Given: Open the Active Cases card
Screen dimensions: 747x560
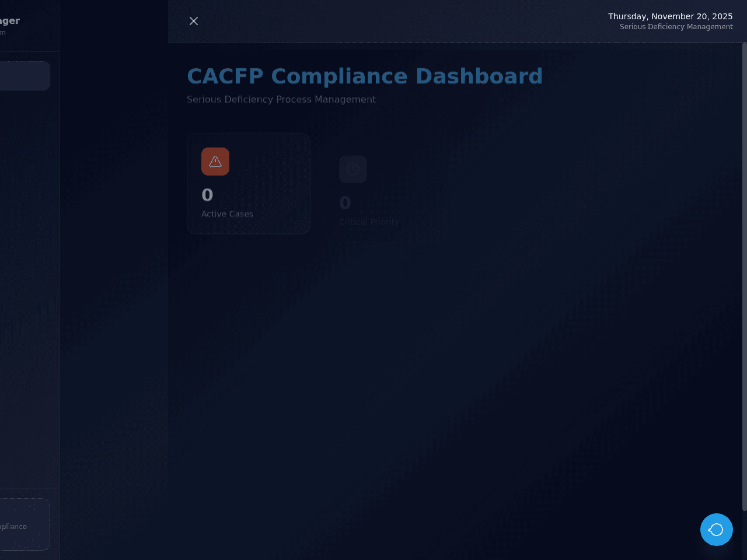Looking at the screenshot, I should pyautogui.click(x=249, y=184).
